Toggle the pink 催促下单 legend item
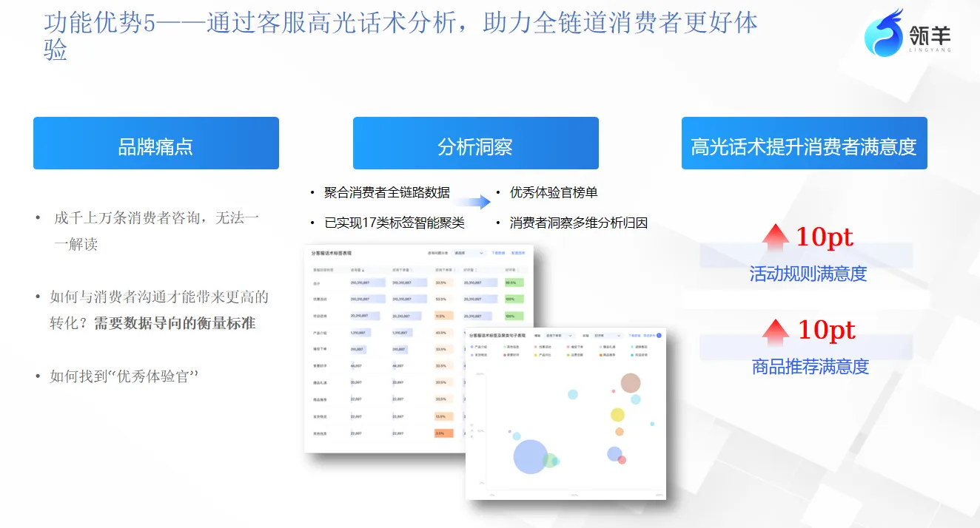 (x=577, y=347)
